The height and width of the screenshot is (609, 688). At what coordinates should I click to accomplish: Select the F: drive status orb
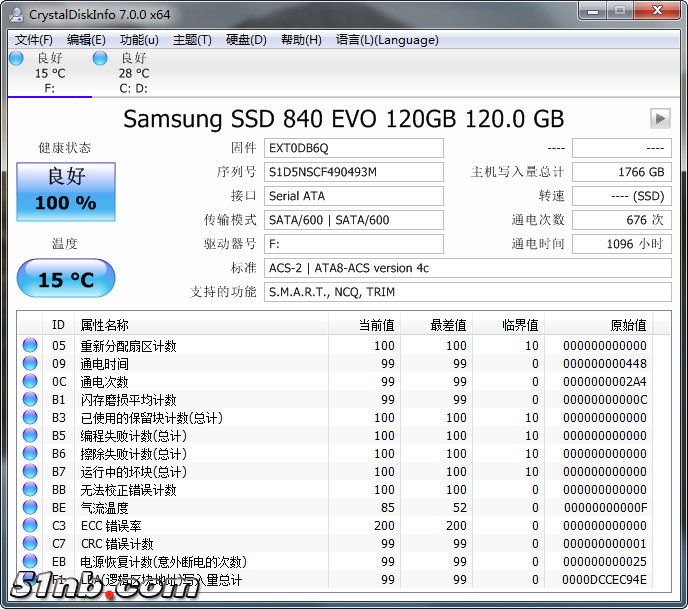coord(16,58)
